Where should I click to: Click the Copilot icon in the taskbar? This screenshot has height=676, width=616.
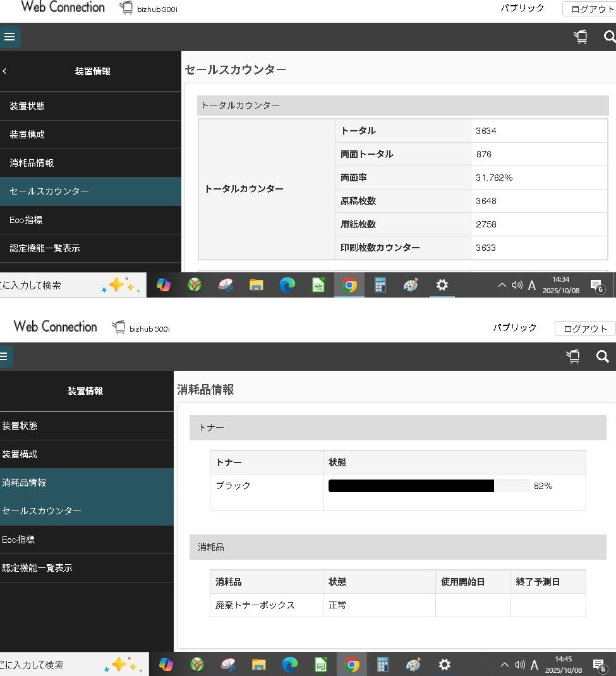[x=164, y=285]
